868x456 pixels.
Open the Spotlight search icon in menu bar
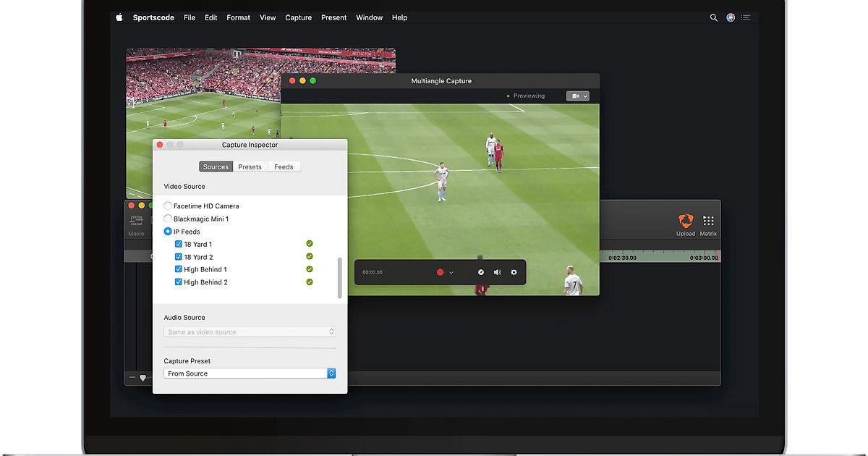714,17
